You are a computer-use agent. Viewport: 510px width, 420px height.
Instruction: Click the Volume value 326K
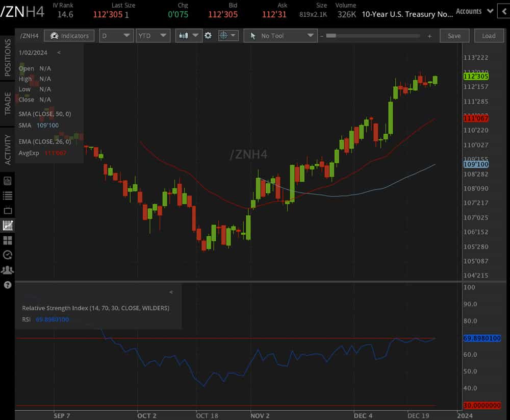click(347, 15)
